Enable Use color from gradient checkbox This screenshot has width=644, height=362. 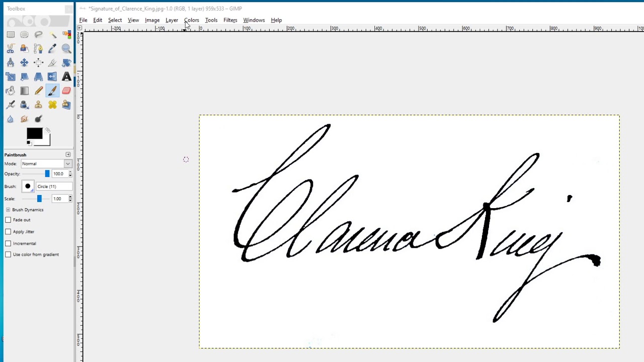(x=8, y=254)
